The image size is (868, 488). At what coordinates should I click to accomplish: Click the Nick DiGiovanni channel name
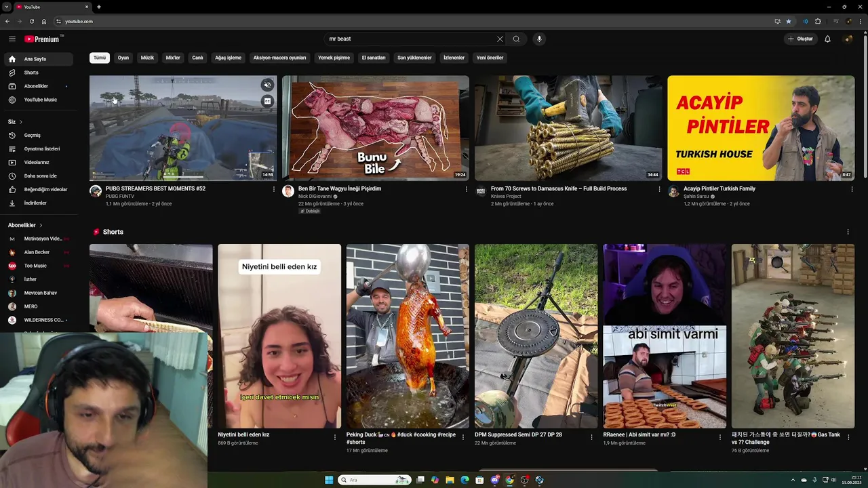click(315, 197)
